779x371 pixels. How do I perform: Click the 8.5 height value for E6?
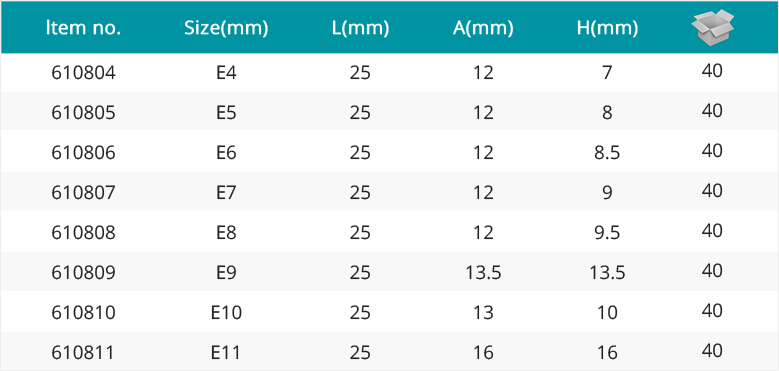point(607,152)
